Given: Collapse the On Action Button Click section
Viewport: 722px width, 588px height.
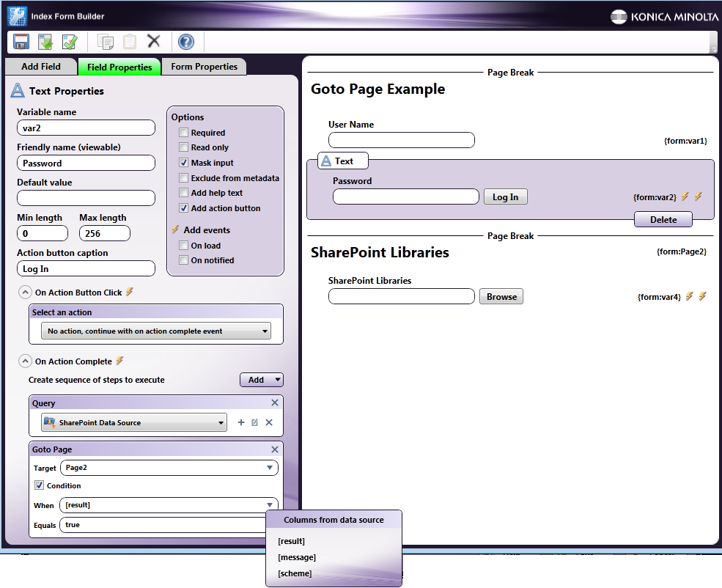Looking at the screenshot, I should tap(25, 293).
